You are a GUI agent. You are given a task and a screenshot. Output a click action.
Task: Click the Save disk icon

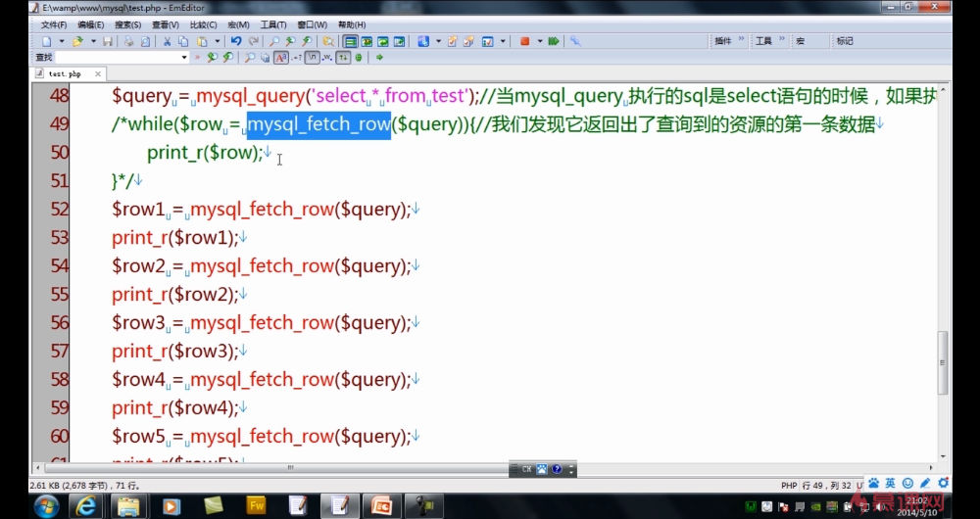108,41
